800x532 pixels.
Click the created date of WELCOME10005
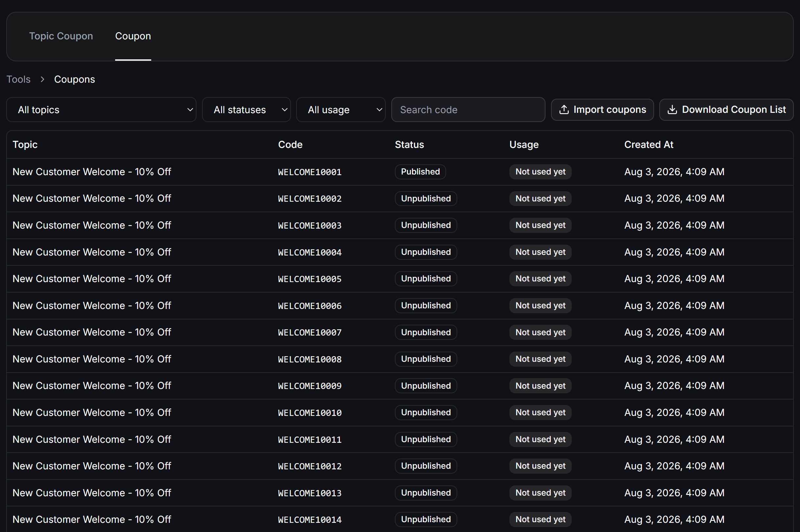pos(674,279)
